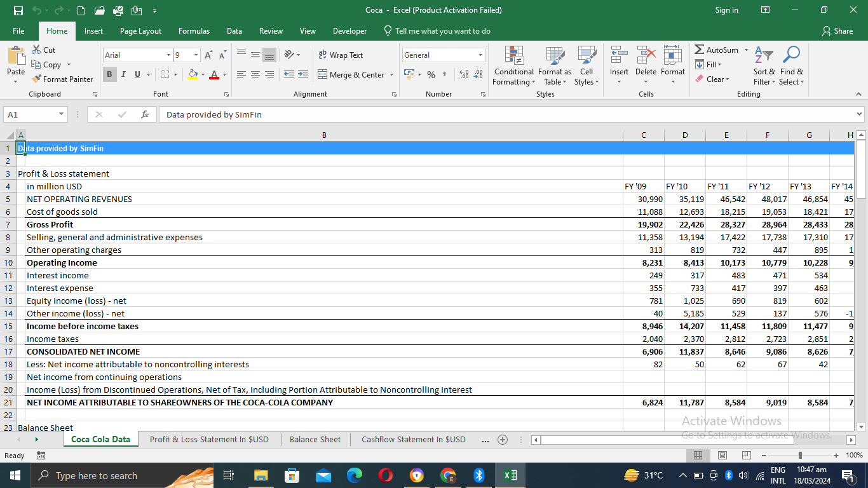Open the General number format dropdown
This screenshot has width=868, height=488.
[x=480, y=55]
